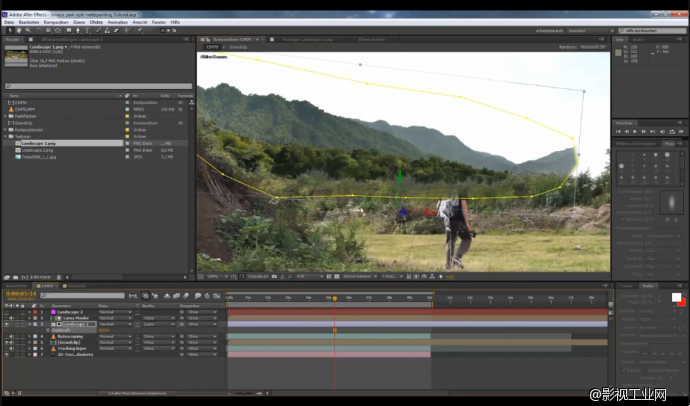Screen dimensions: 690x406
Task: Select the Selection arrow tool
Action: point(10,30)
